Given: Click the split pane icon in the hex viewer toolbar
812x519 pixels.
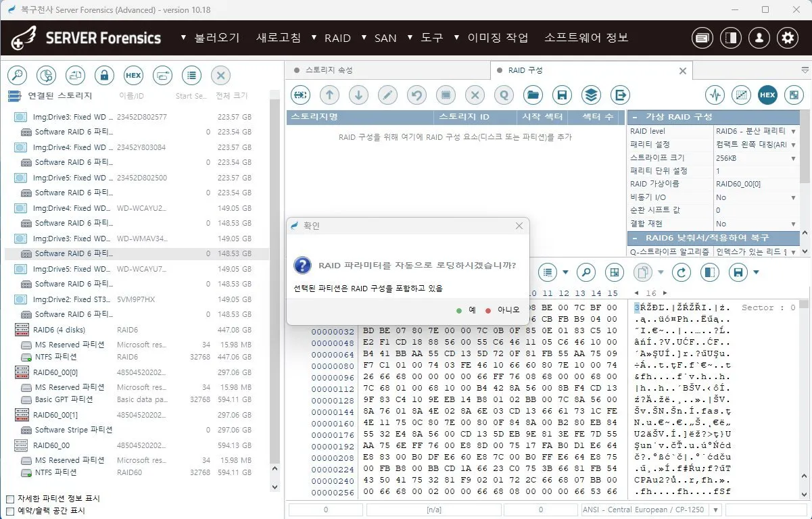Looking at the screenshot, I should click(x=710, y=272).
